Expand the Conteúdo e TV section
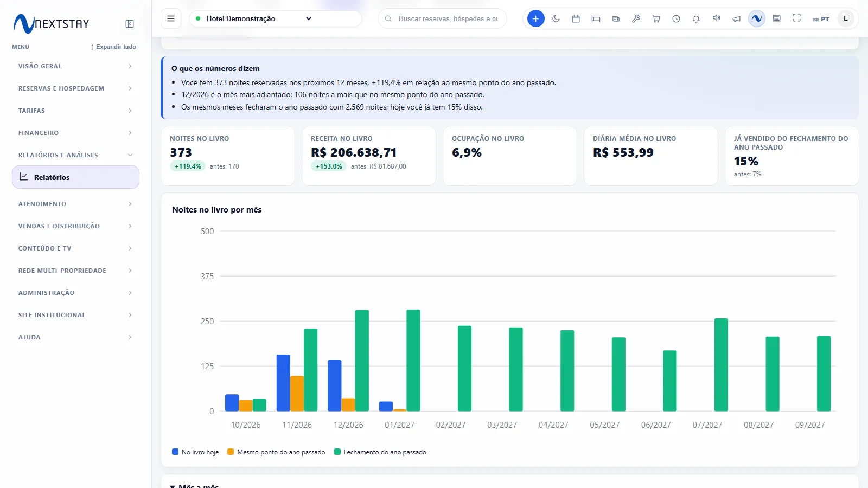 (x=75, y=248)
